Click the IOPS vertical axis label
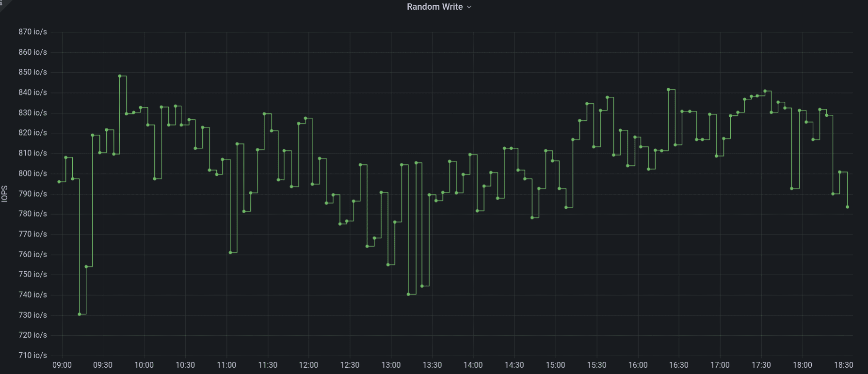The image size is (868, 374). [5, 194]
